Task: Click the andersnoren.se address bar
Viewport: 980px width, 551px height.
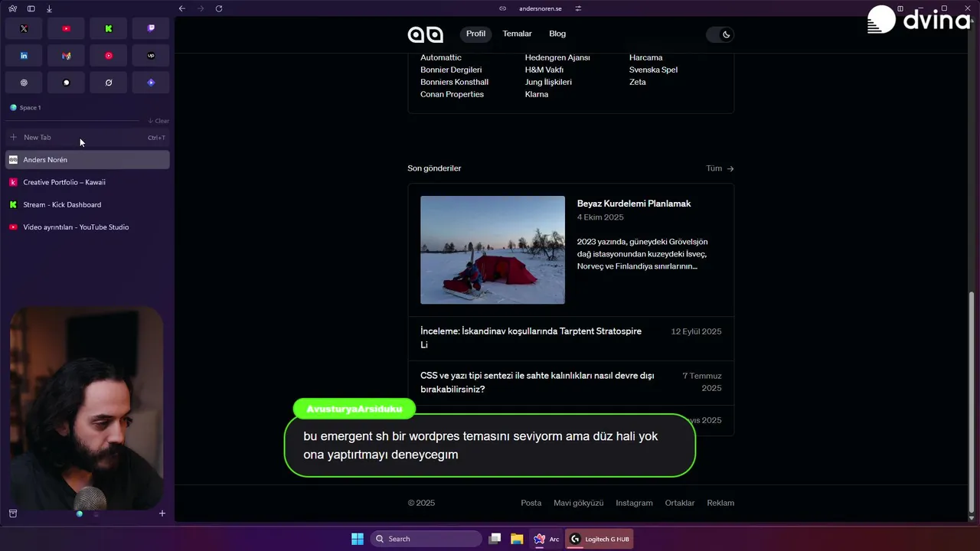Action: [x=541, y=8]
